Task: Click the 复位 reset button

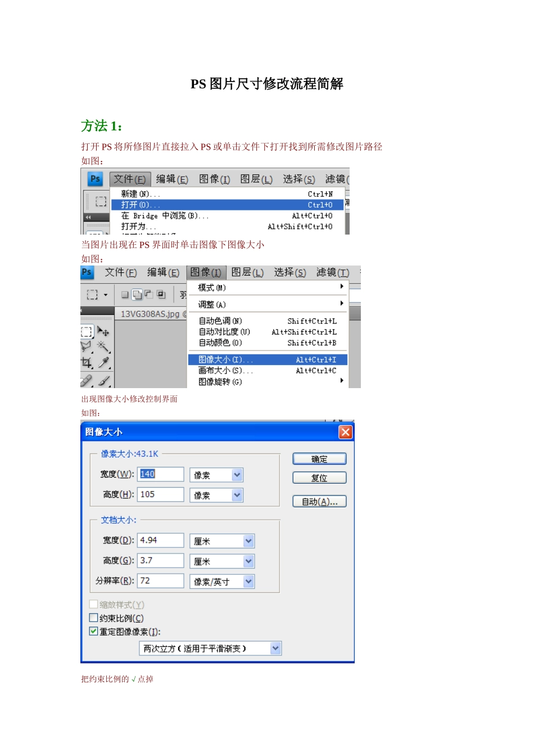Action: 319,478
